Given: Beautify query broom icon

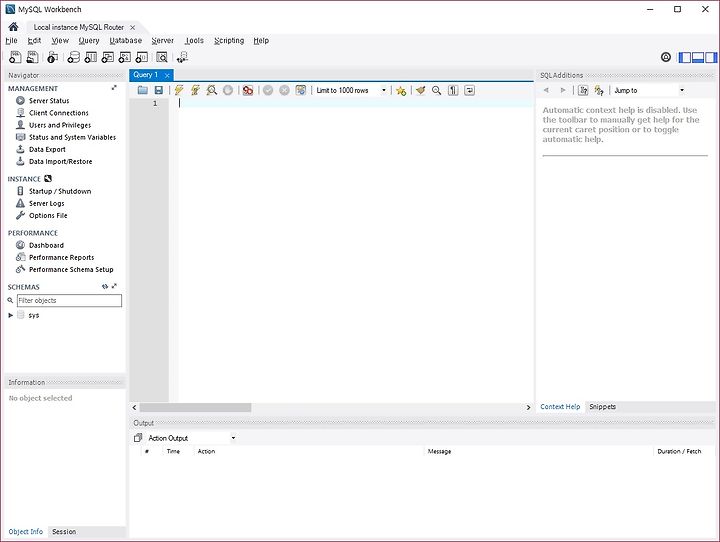Looking at the screenshot, I should click(x=420, y=90).
